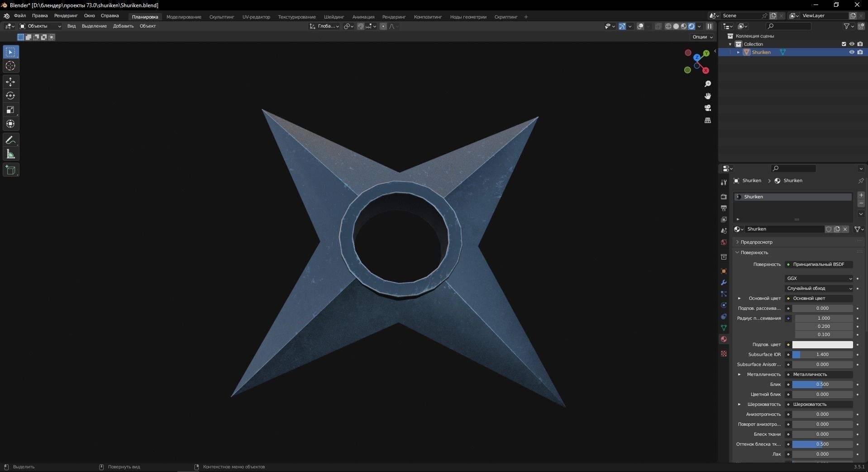
Task: Open the Particles properties tab
Action: 724,294
